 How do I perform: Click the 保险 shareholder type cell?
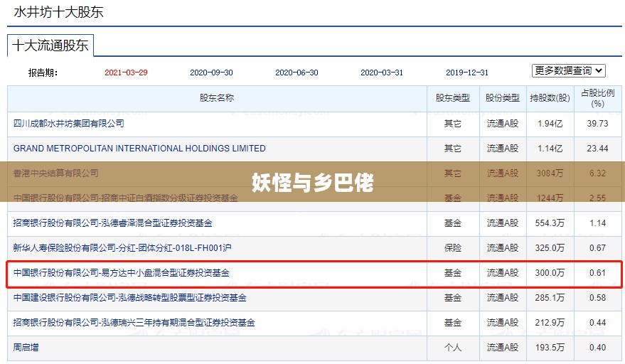coord(453,248)
